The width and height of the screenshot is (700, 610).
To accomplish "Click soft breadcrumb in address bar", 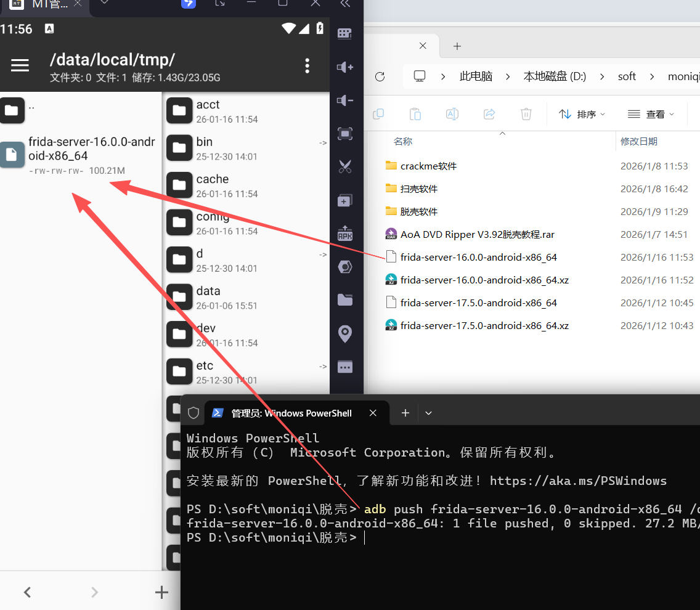I will click(627, 76).
